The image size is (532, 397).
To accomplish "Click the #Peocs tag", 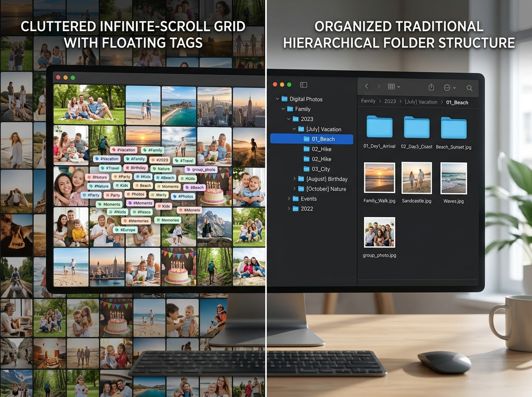I will point(142,212).
